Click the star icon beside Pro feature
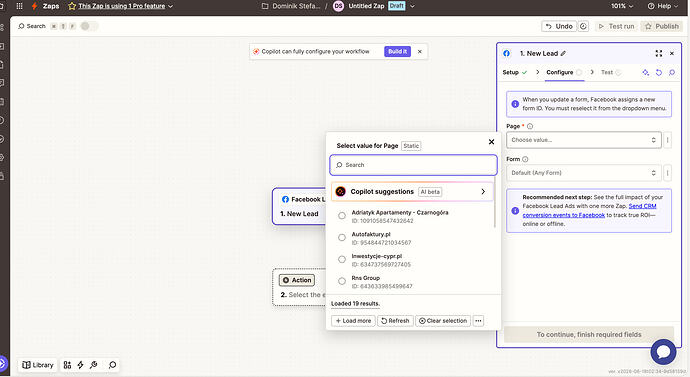Viewport: 690px width, 377px height. (72, 6)
